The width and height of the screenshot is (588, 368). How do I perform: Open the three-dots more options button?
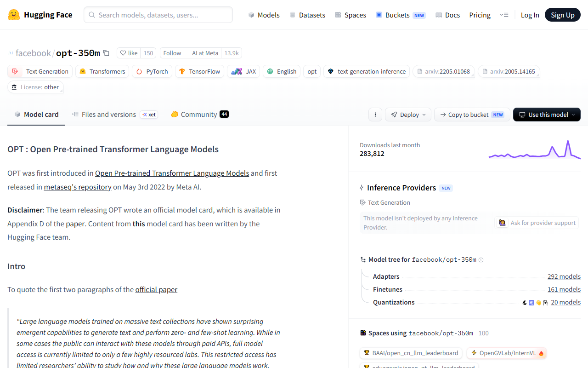[375, 115]
